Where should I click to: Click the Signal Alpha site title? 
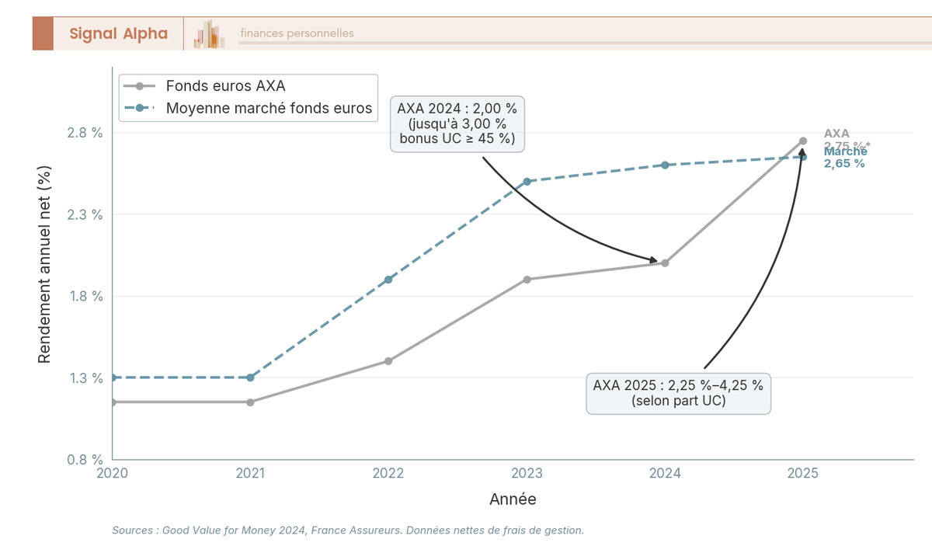118,33
